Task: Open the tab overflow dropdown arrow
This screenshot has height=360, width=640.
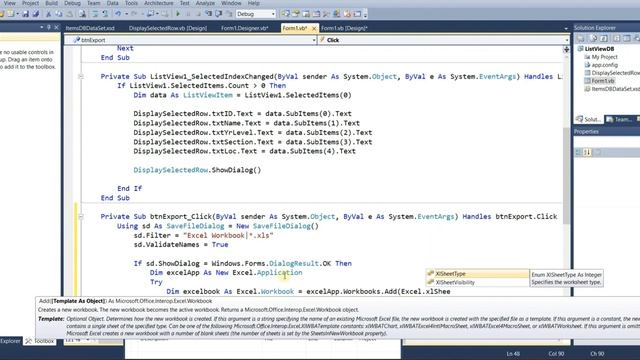Action: [566, 29]
